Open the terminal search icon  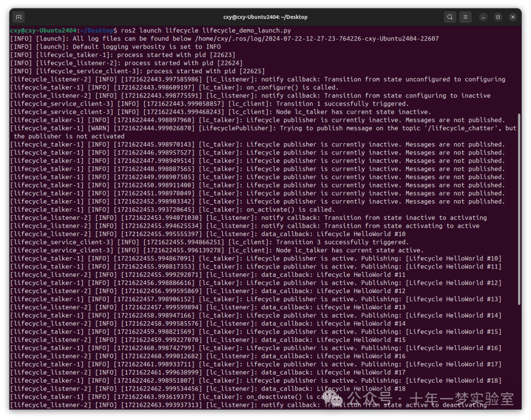coord(450,17)
